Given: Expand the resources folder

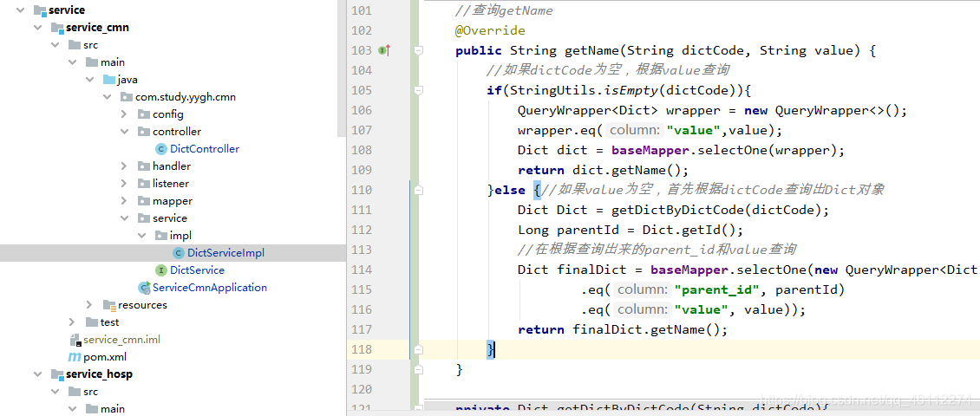Looking at the screenshot, I should click(90, 305).
